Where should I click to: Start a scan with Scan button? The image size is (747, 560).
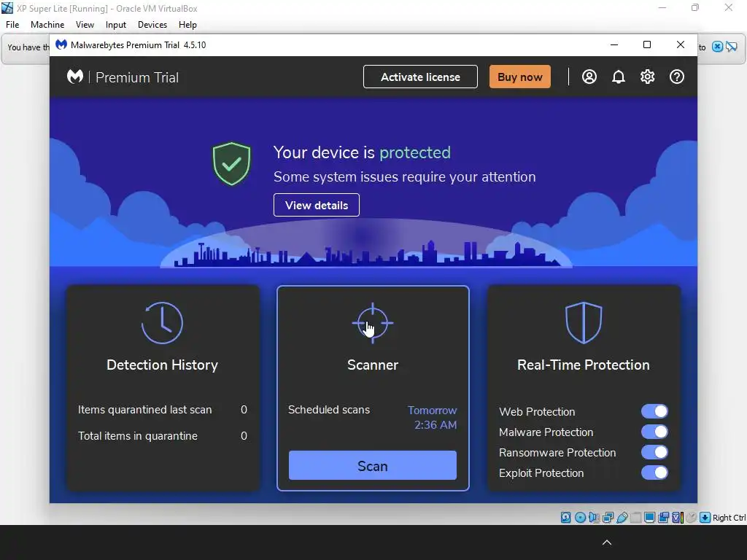point(373,465)
